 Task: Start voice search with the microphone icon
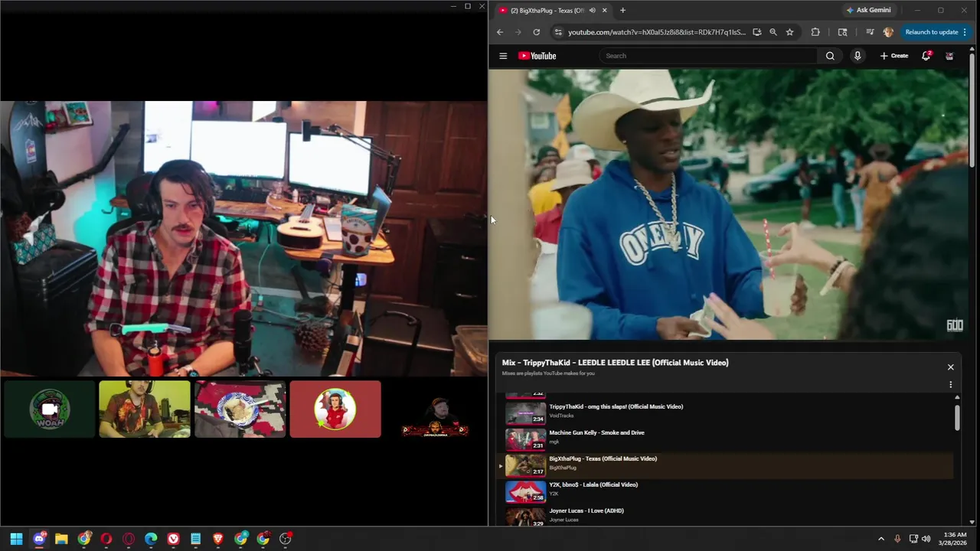pos(857,56)
